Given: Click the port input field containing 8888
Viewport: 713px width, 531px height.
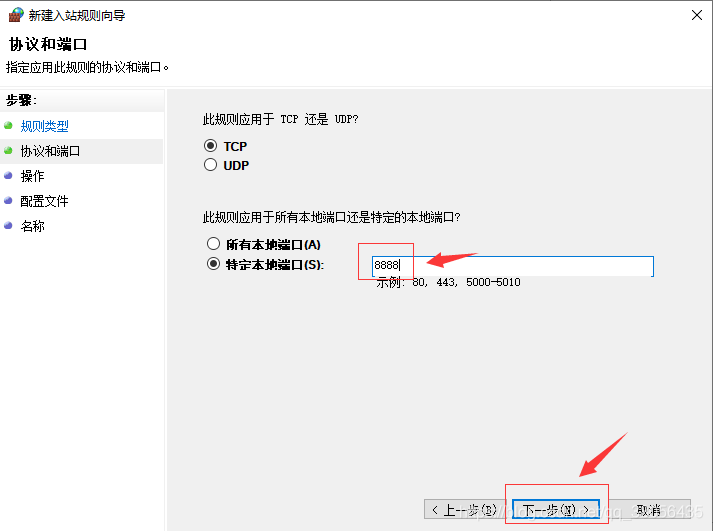Looking at the screenshot, I should tap(512, 266).
